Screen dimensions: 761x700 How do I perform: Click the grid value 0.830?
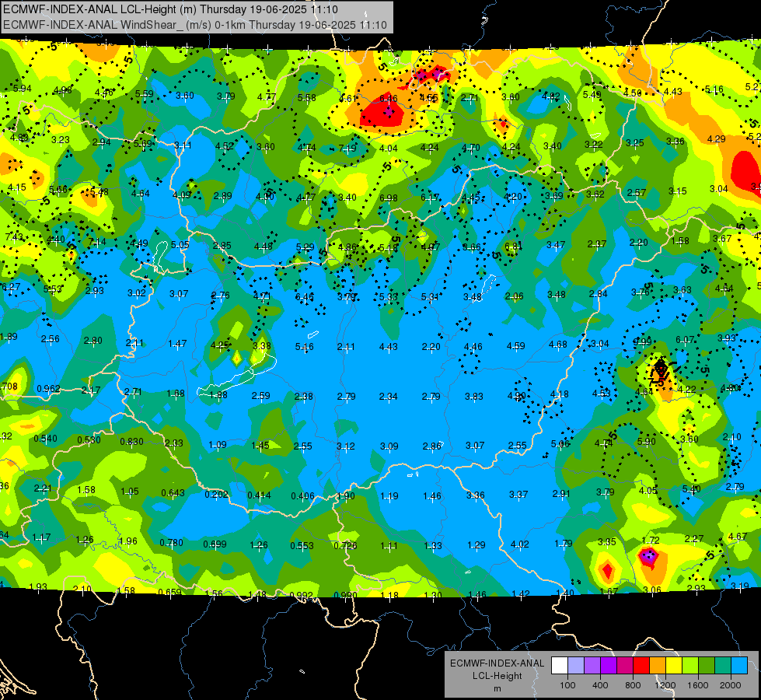pos(131,442)
